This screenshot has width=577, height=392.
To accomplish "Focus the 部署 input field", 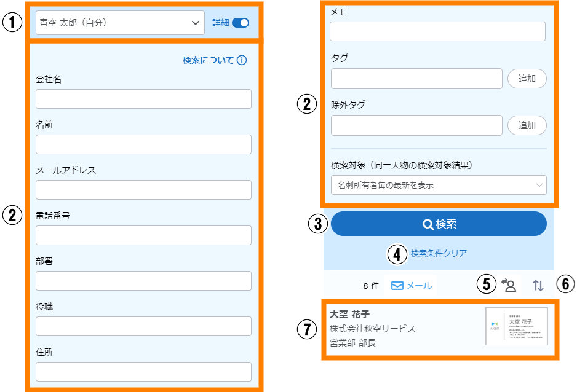I will coord(143,281).
